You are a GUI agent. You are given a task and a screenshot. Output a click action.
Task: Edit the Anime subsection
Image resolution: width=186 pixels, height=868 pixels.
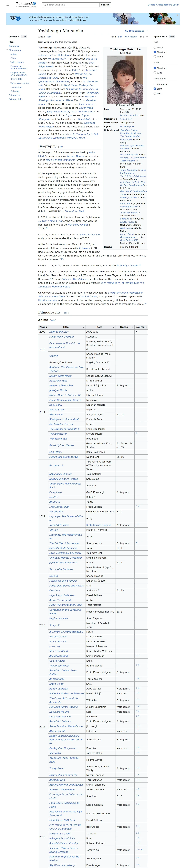(53, 320)
